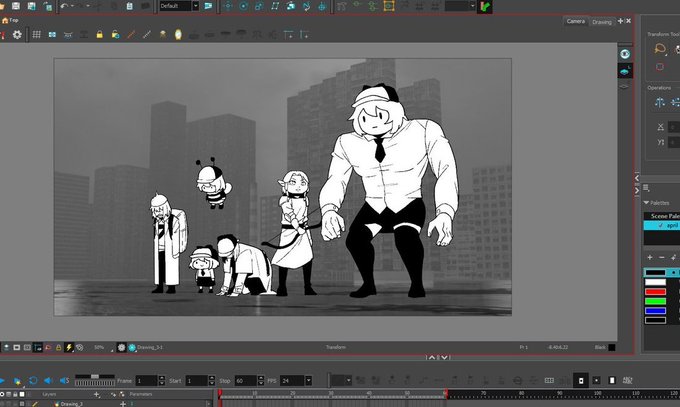Toggle the Sound speaker icon
This screenshot has height=407, width=680.
point(48,381)
